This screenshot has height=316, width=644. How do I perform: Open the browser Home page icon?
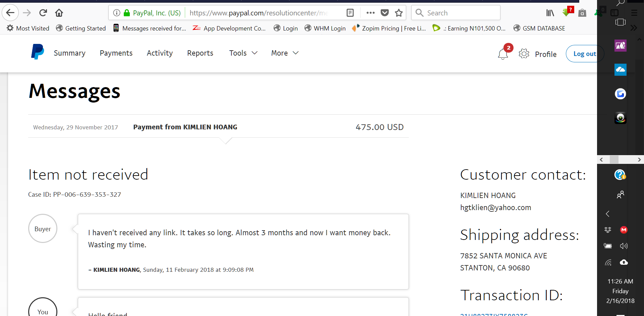(x=59, y=13)
